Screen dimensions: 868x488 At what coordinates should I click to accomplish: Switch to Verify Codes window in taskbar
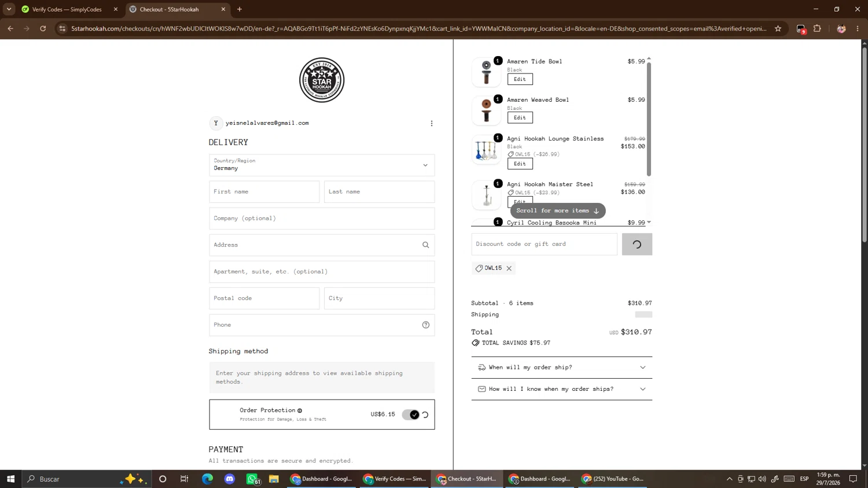395,479
